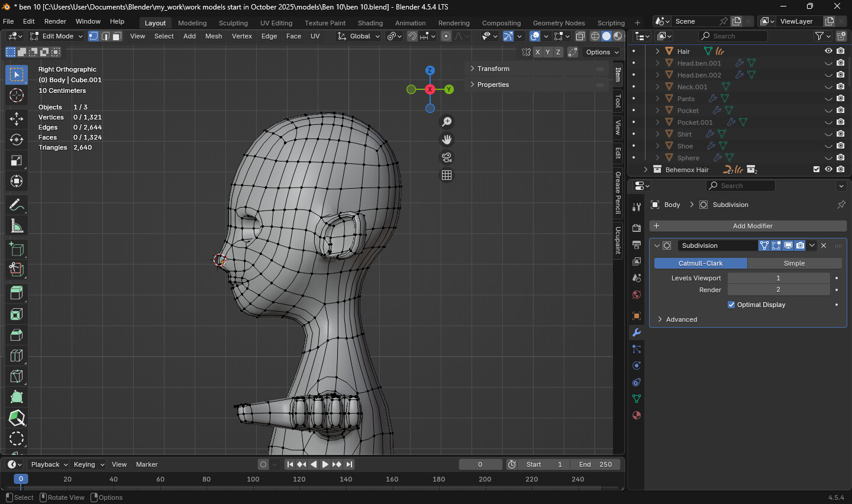Open the Physics properties tab icon
The height and width of the screenshot is (504, 852).
pyautogui.click(x=637, y=366)
